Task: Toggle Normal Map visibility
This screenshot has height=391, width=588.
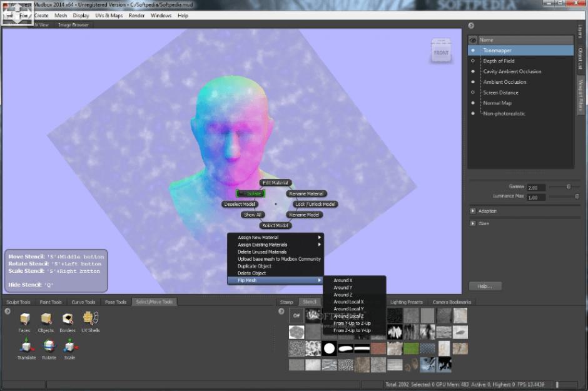Action: click(x=473, y=103)
